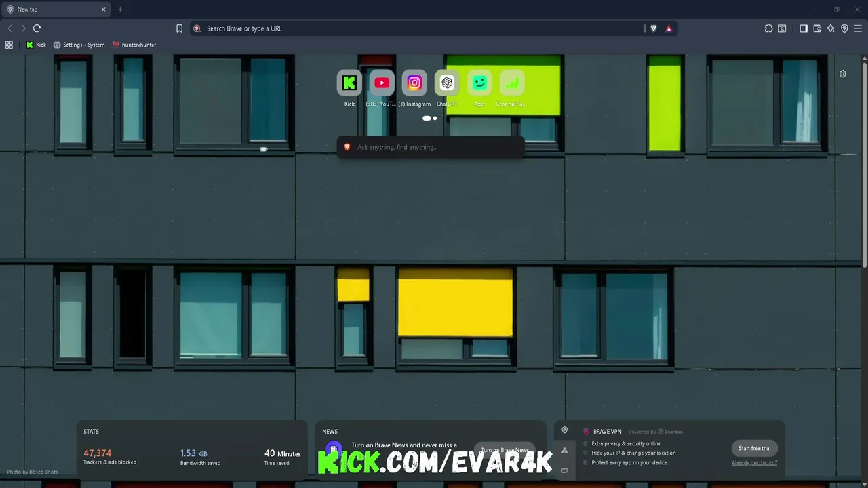
Task: Click Extra privacy & security online text
Action: click(x=626, y=443)
